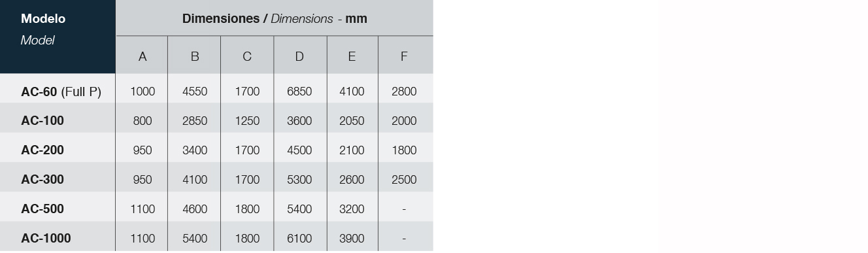The image size is (868, 253).
Task: Select column header C
Action: [247, 57]
